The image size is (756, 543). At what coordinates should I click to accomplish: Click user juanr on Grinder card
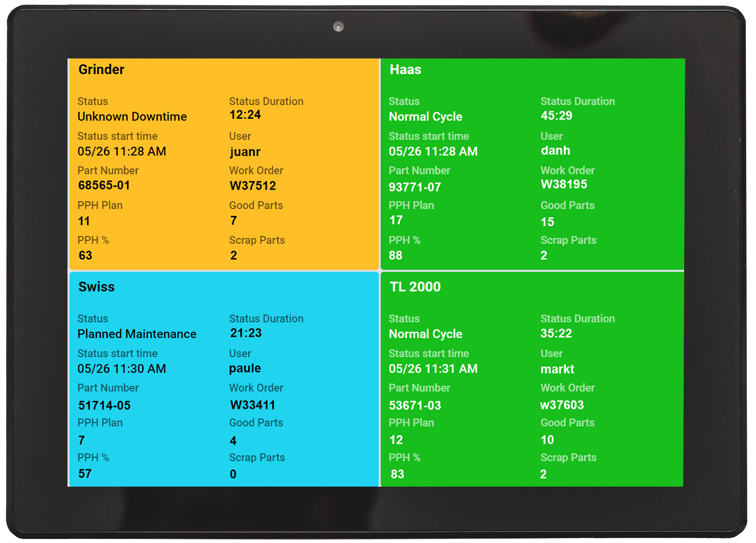coord(245,152)
